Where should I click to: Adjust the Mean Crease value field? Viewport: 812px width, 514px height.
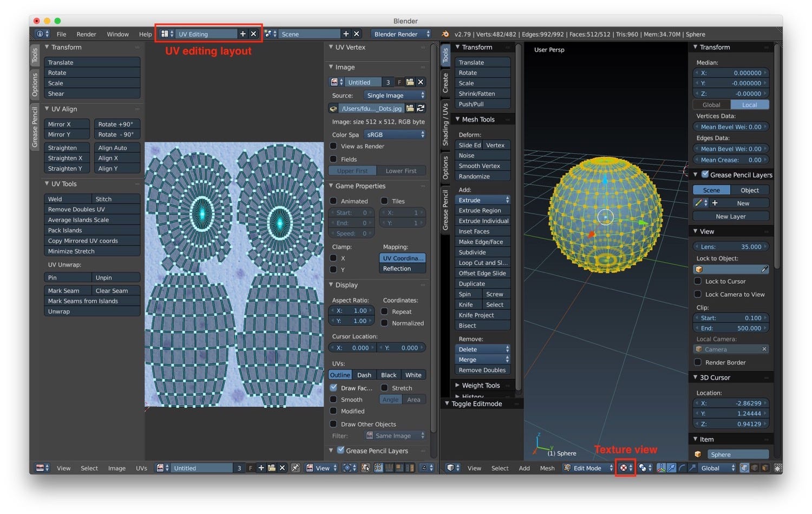731,160
